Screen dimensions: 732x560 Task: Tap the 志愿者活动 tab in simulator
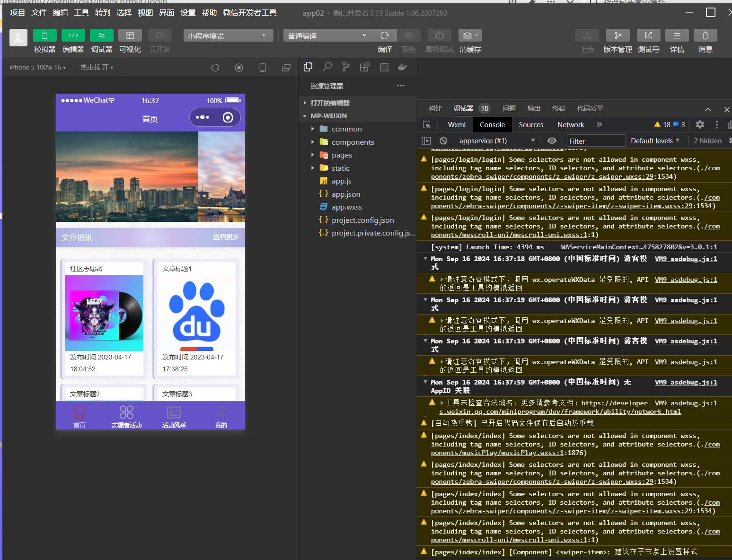point(126,416)
